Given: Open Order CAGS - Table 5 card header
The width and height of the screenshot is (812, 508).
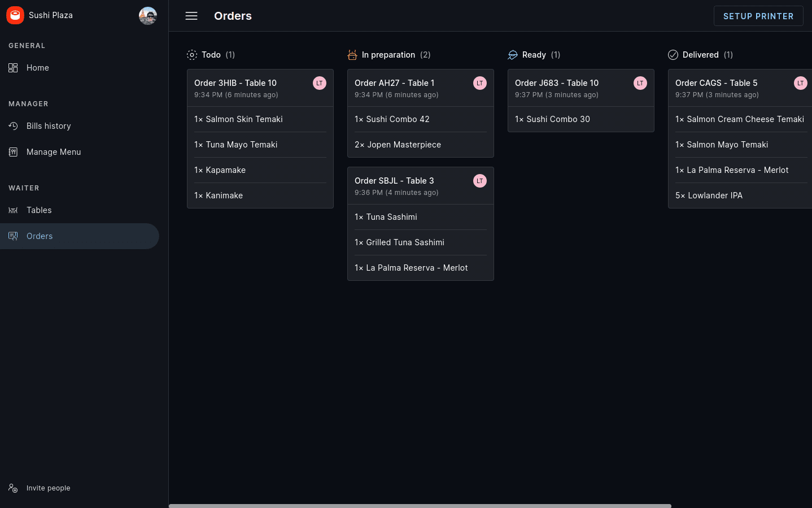Looking at the screenshot, I should pos(740,88).
